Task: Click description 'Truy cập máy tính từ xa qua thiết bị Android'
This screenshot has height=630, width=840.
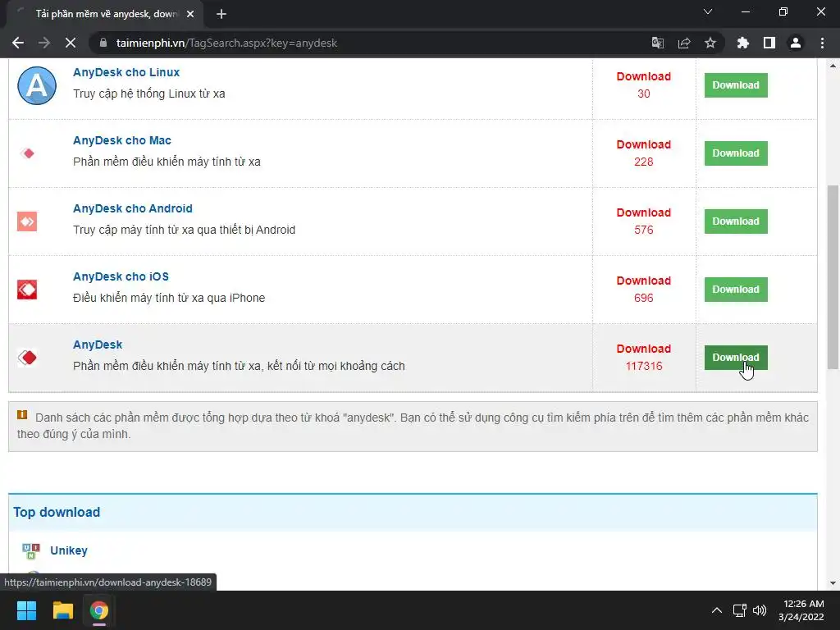Action: pos(185,230)
